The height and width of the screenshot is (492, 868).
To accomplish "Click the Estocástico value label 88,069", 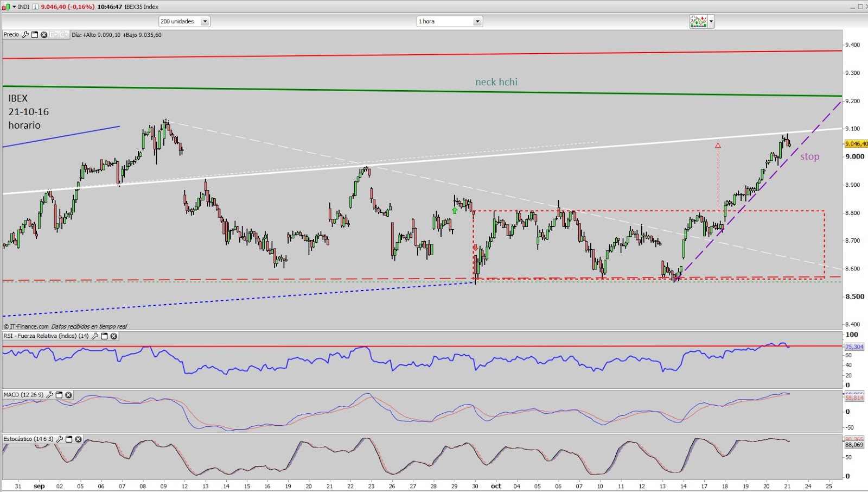I will point(854,445).
